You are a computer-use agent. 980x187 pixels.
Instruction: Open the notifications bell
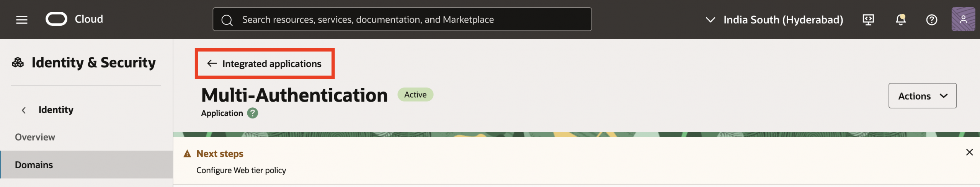pyautogui.click(x=900, y=20)
